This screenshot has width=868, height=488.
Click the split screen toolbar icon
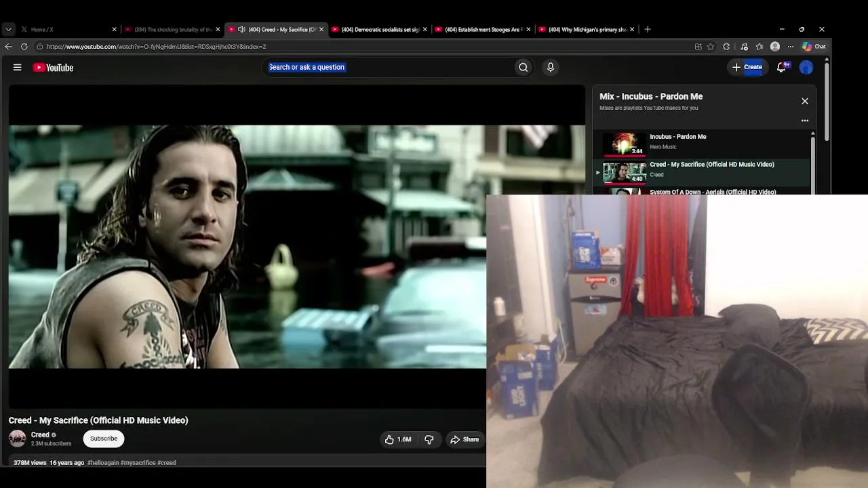pos(698,47)
